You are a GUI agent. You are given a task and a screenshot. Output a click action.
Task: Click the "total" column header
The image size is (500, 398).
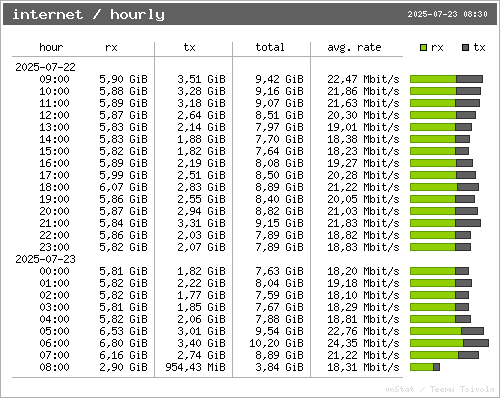[270, 47]
